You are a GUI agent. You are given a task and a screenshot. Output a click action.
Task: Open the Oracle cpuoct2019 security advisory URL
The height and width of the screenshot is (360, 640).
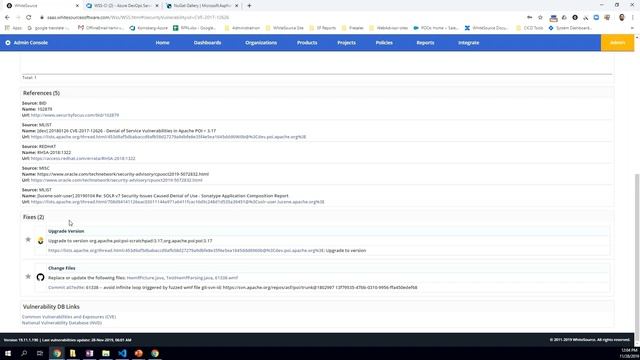tap(117, 180)
